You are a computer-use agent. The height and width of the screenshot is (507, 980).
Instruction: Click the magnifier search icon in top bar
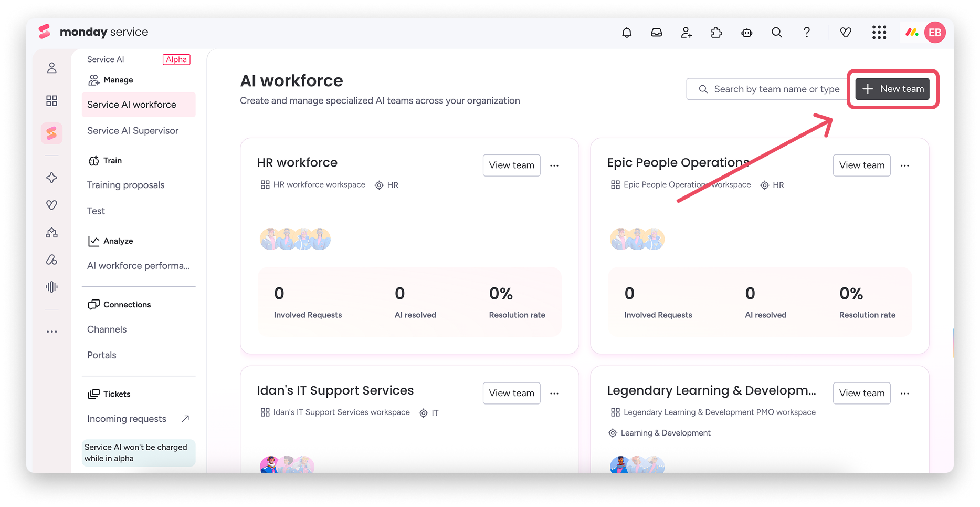[777, 33]
